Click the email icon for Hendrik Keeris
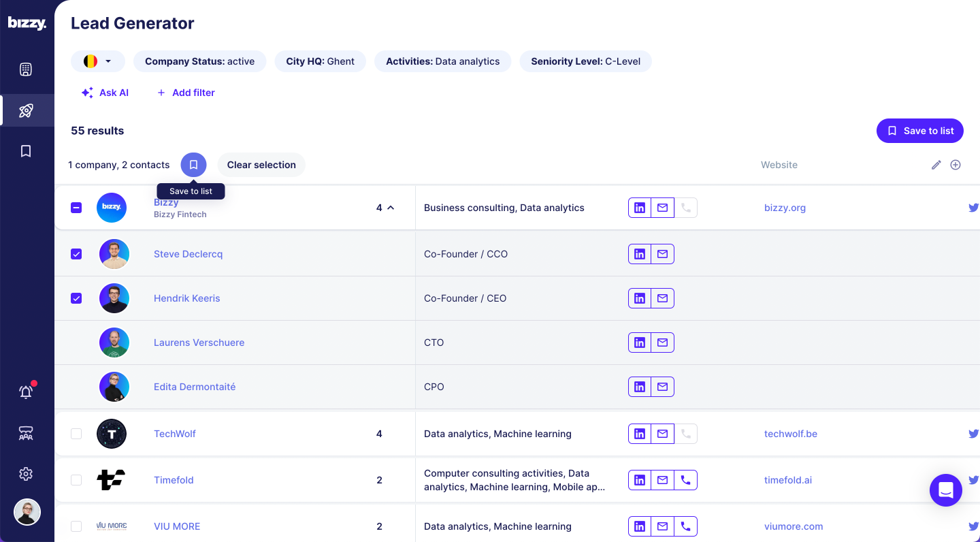This screenshot has width=980, height=542. click(x=662, y=298)
